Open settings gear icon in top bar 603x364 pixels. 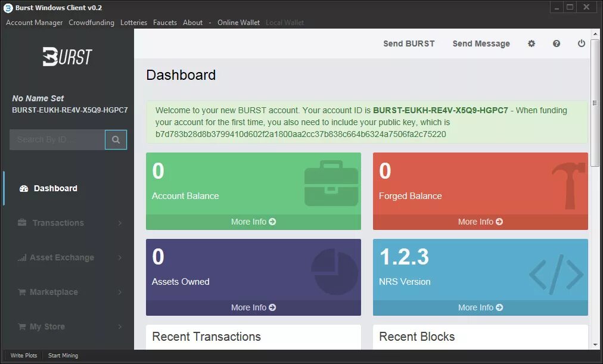pyautogui.click(x=531, y=43)
